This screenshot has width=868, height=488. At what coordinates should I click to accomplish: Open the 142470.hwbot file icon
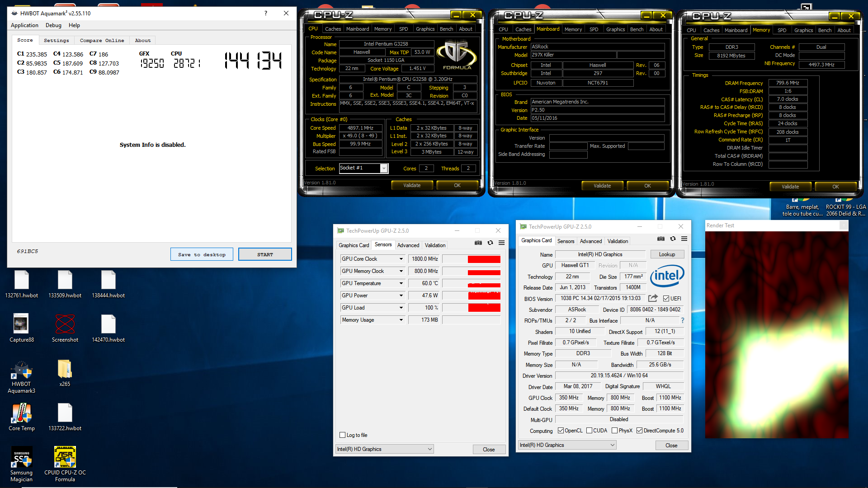point(108,328)
